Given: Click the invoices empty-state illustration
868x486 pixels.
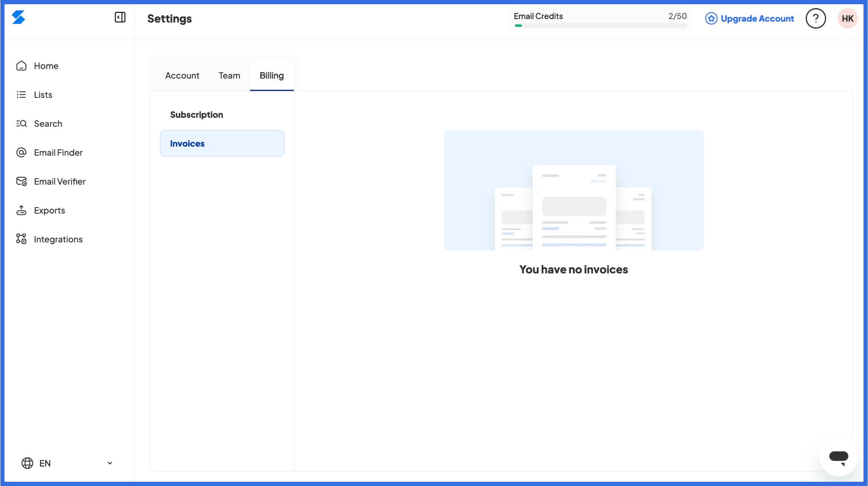Looking at the screenshot, I should click(x=574, y=190).
